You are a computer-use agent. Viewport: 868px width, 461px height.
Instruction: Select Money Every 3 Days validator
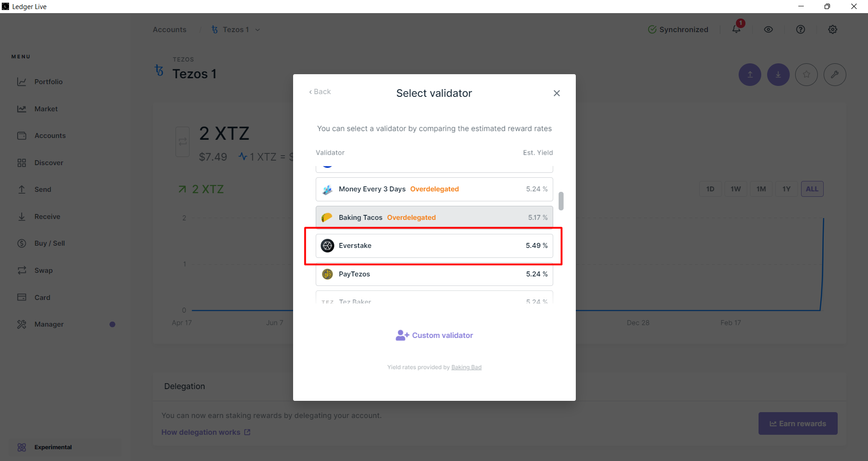[x=434, y=189]
